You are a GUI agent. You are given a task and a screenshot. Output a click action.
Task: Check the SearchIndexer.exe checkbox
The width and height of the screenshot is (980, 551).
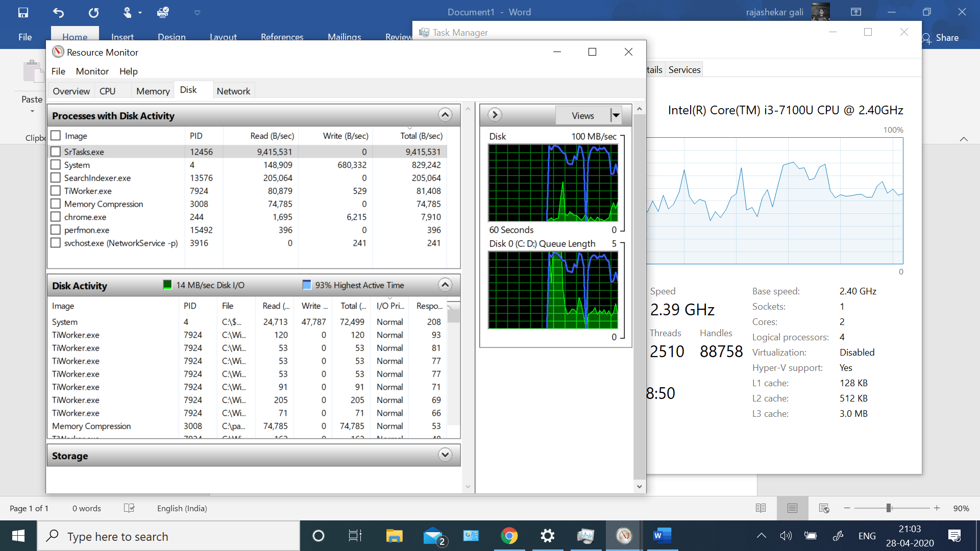tap(56, 178)
